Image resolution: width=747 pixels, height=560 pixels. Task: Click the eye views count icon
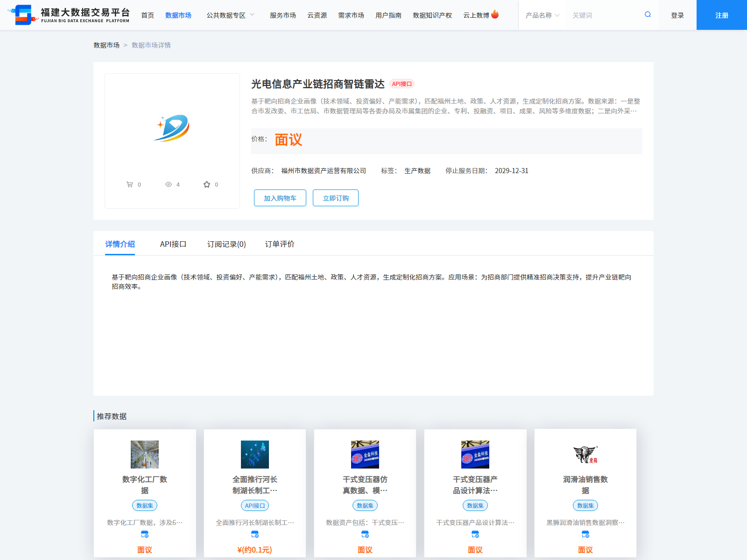click(169, 184)
